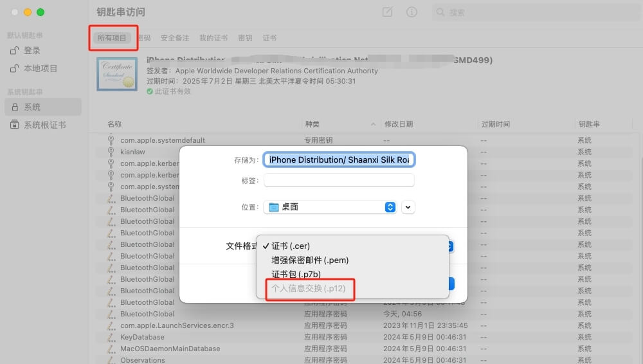Click the password icon beside Observations
Viewport: 643px width, 364px height.
(x=111, y=360)
